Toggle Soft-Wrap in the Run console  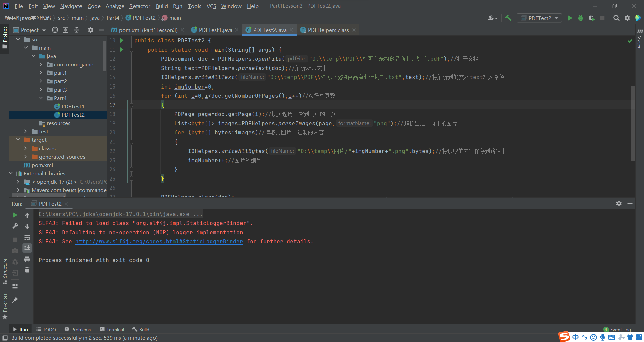click(27, 237)
